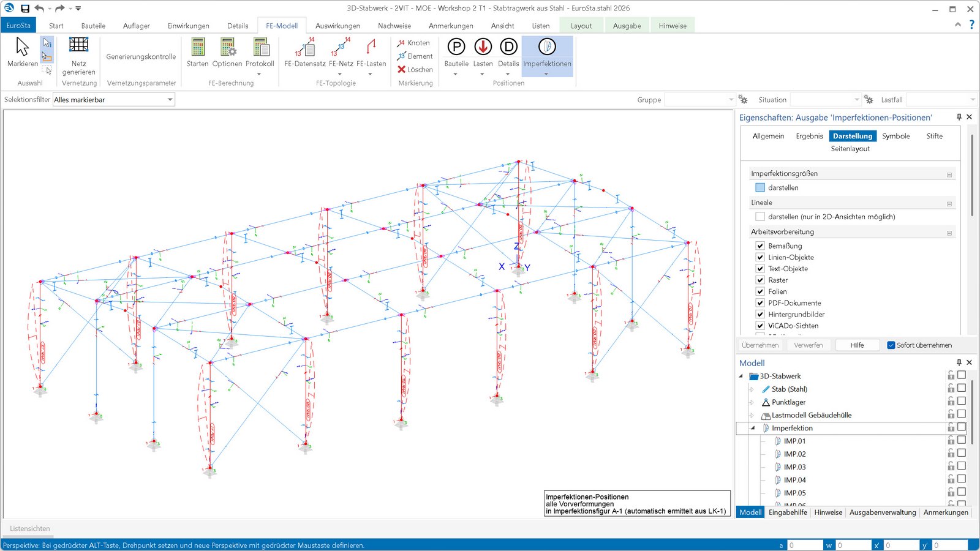980x551 pixels.
Task: Click the Lasten positions icon
Action: 483,47
